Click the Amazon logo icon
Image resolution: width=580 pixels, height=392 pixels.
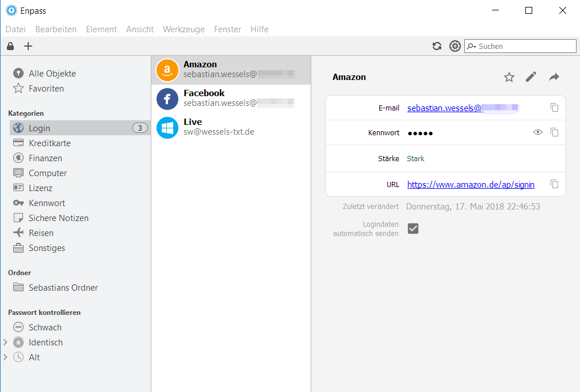pos(167,70)
